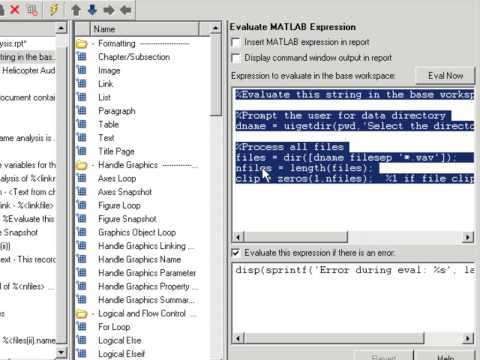This screenshot has width=480, height=360.
Task: Click the Name column header
Action: click(145, 29)
